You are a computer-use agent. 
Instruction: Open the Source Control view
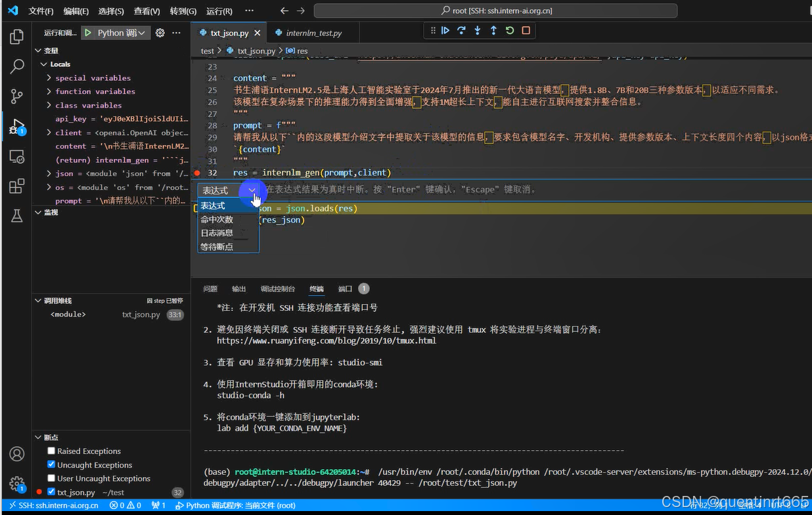coord(17,97)
